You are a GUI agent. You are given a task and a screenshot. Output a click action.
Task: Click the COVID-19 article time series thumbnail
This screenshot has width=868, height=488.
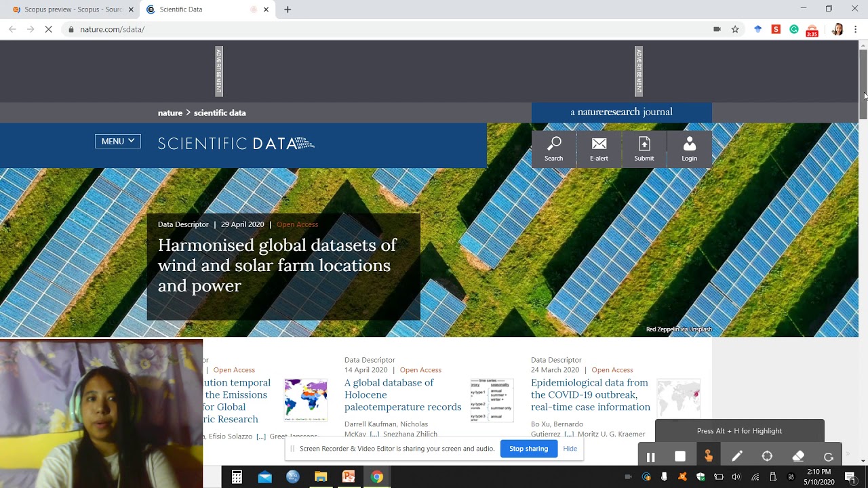492,400
